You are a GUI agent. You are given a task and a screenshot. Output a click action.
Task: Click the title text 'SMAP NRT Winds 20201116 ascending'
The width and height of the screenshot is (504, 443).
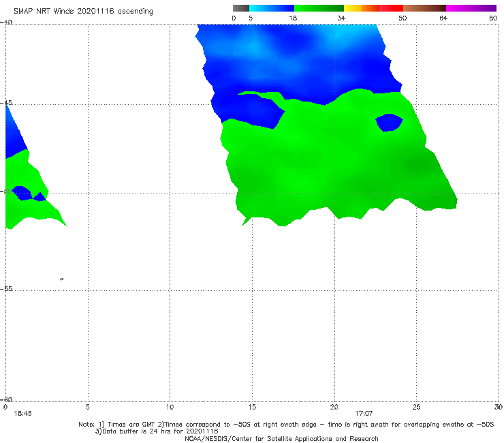[83, 12]
